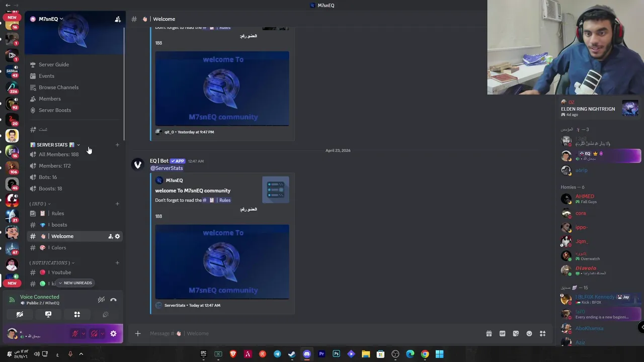
Task: Open the embed thumbnail server icon
Action: coord(275,190)
